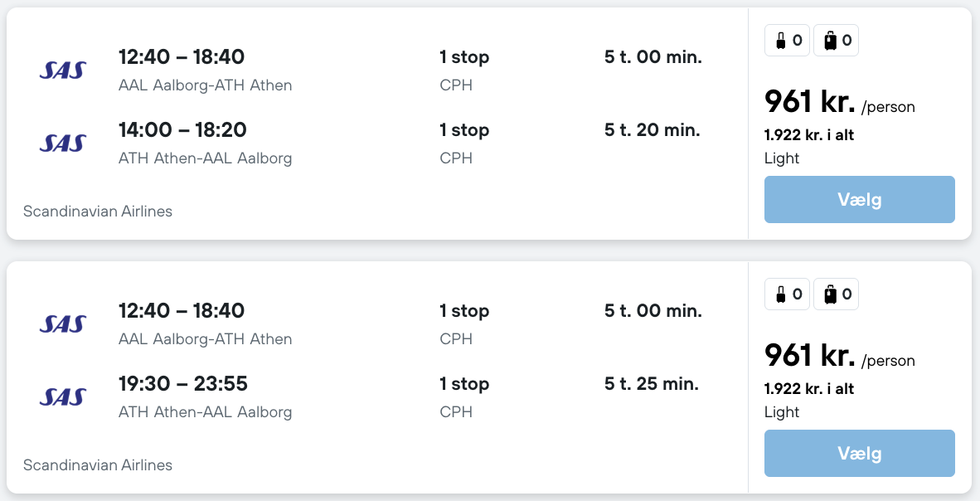Click the 1 stop text of the 14:00 flight
The image size is (980, 501).
(464, 130)
